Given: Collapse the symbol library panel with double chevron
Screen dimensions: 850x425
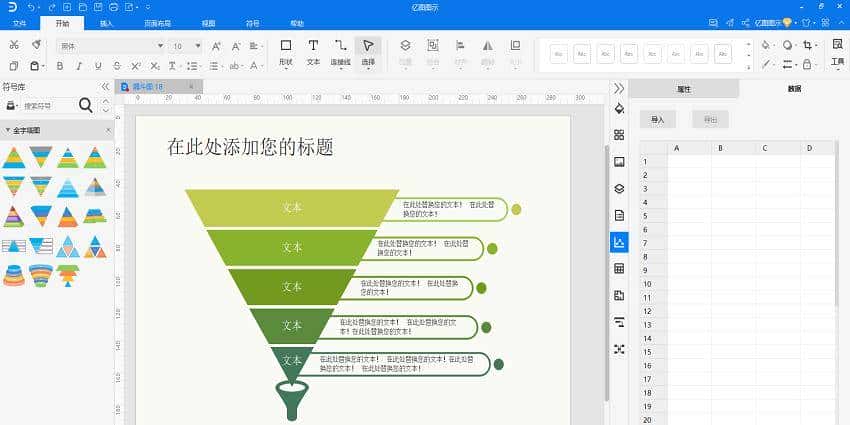Looking at the screenshot, I should (105, 87).
